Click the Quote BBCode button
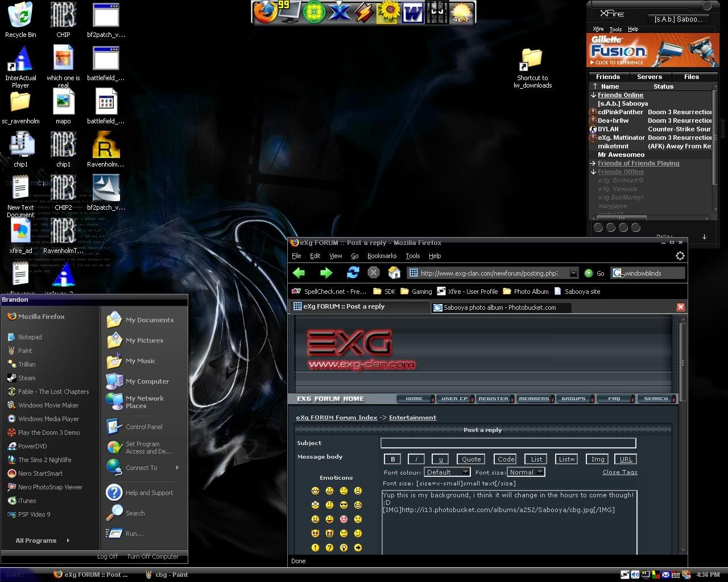Viewport: 728px width, 582px height. (x=471, y=459)
